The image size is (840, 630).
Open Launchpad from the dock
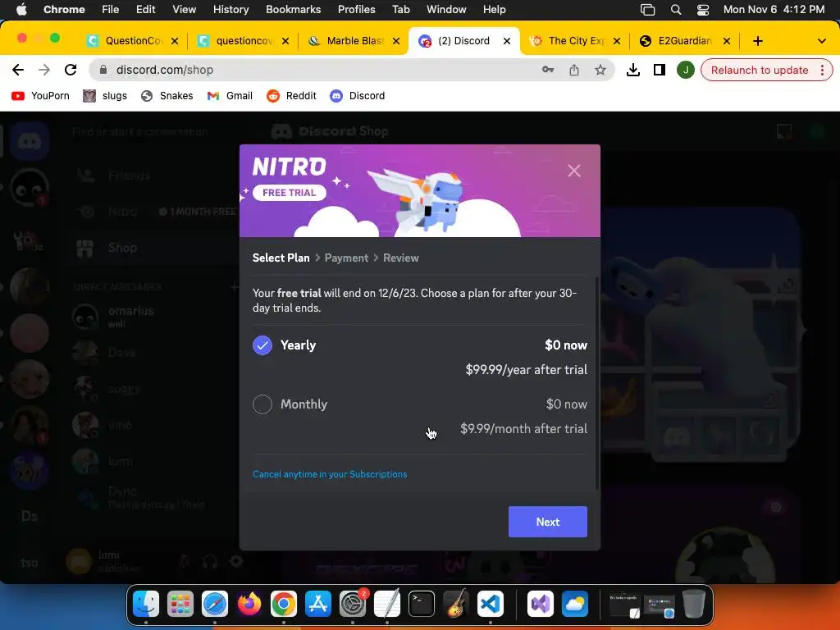point(180,605)
